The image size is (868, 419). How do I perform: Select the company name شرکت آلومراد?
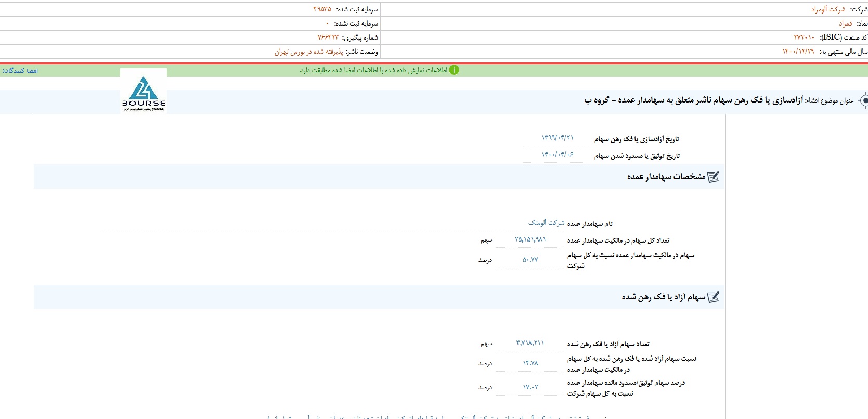click(828, 9)
